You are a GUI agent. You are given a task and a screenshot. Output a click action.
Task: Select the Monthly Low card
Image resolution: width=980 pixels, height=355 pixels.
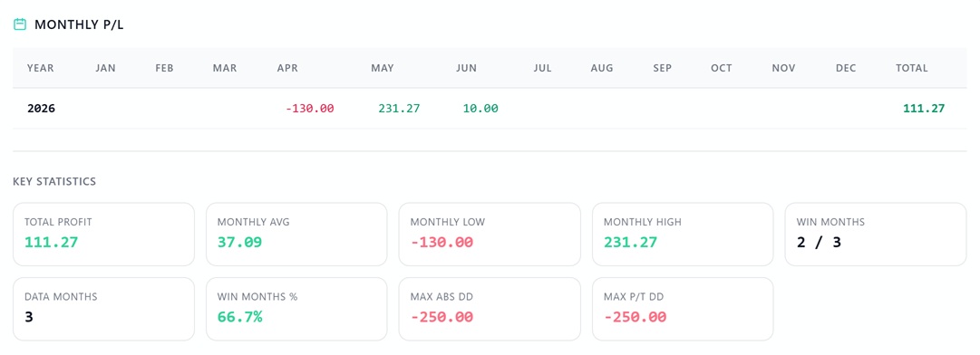(490, 234)
